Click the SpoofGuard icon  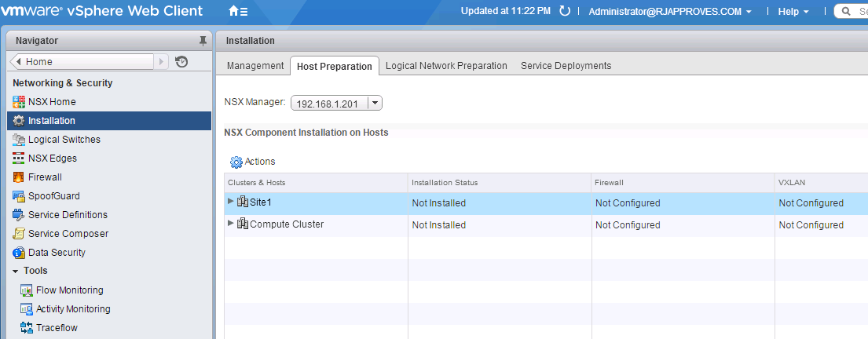tap(19, 195)
